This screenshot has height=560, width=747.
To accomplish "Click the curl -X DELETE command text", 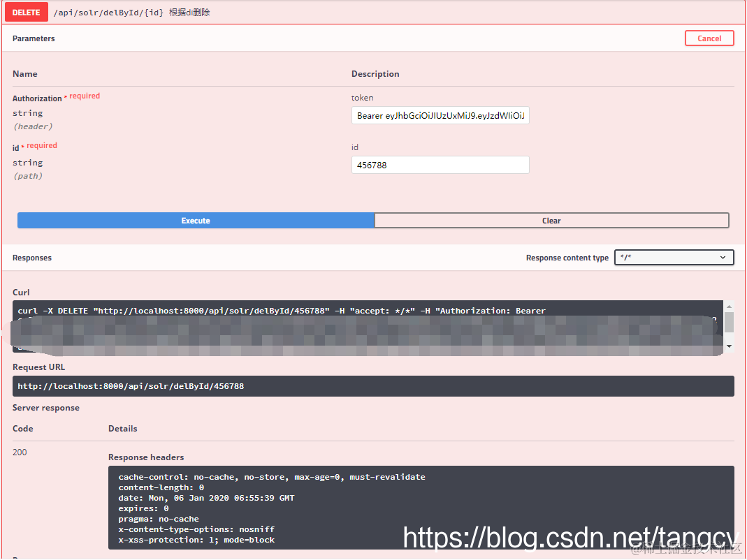I will 282,311.
